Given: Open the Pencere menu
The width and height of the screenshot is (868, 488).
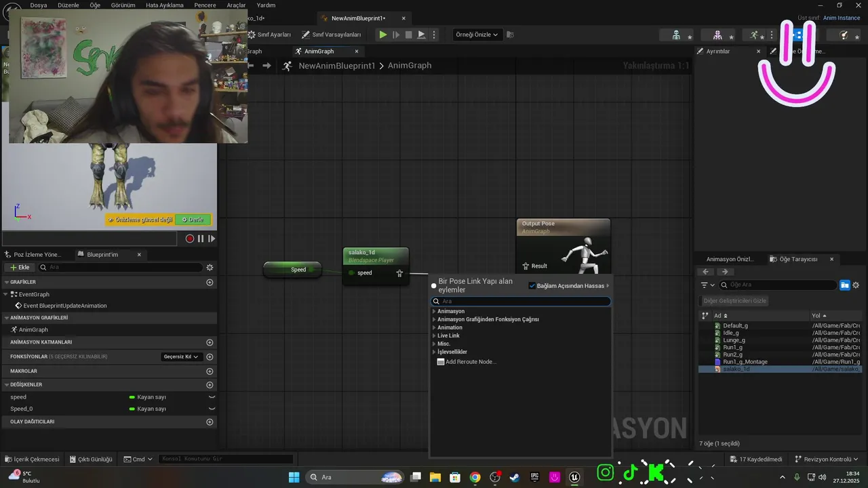Looking at the screenshot, I should [x=205, y=5].
